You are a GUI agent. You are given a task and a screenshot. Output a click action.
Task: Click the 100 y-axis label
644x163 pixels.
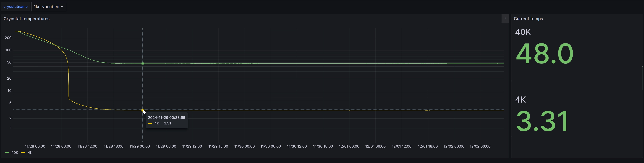click(x=8, y=50)
